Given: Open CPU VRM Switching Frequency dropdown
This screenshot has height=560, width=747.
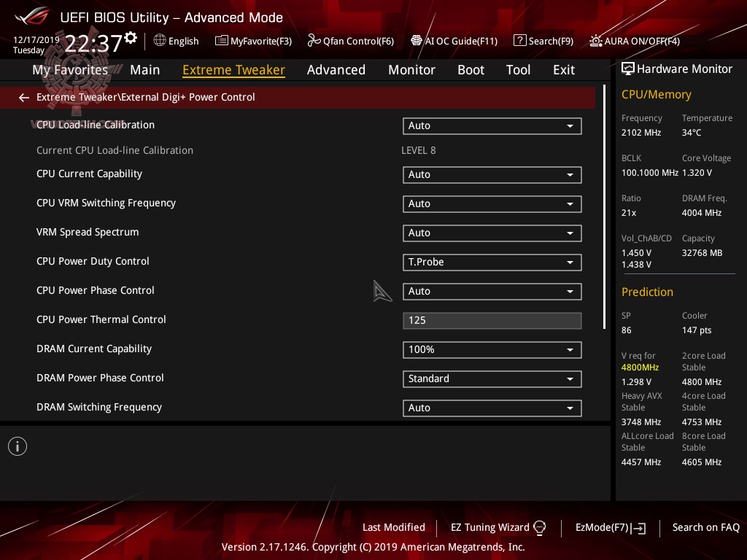Looking at the screenshot, I should (492, 204).
